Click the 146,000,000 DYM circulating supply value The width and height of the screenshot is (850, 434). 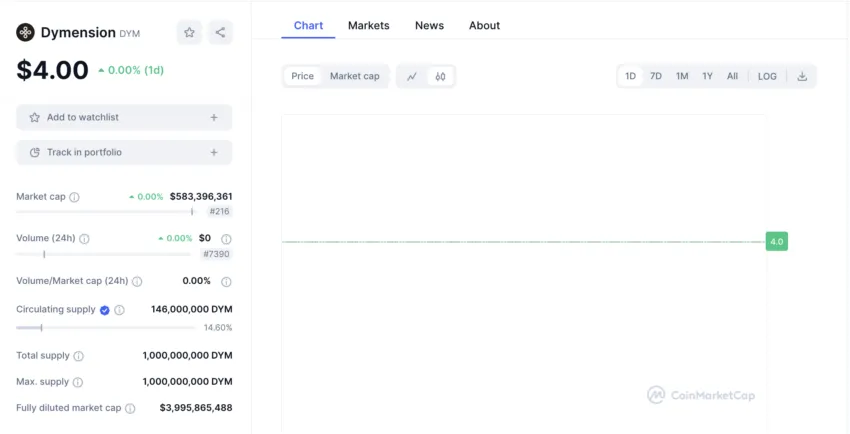[x=192, y=309]
